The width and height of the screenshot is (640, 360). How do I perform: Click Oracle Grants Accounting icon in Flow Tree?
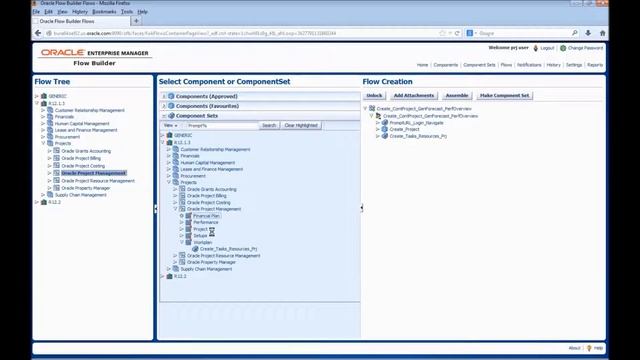point(57,151)
